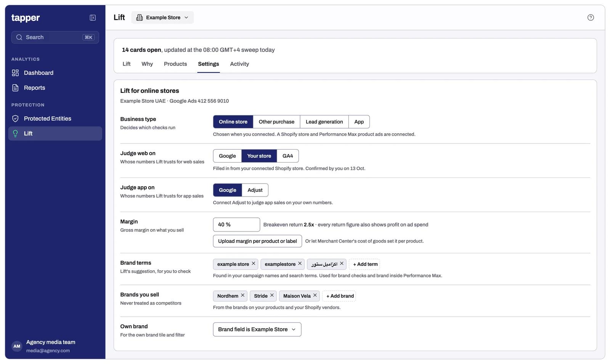
Task: Remove Maison Vela from brands you sell
Action: (x=315, y=295)
